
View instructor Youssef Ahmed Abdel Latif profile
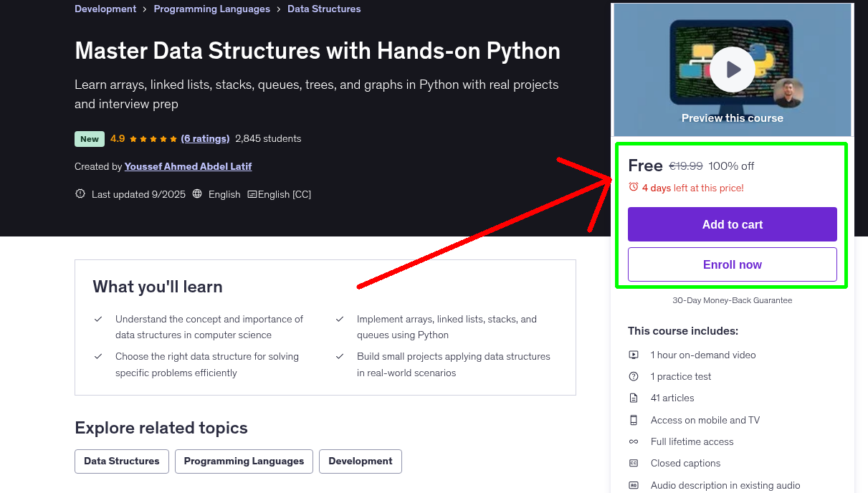point(188,166)
